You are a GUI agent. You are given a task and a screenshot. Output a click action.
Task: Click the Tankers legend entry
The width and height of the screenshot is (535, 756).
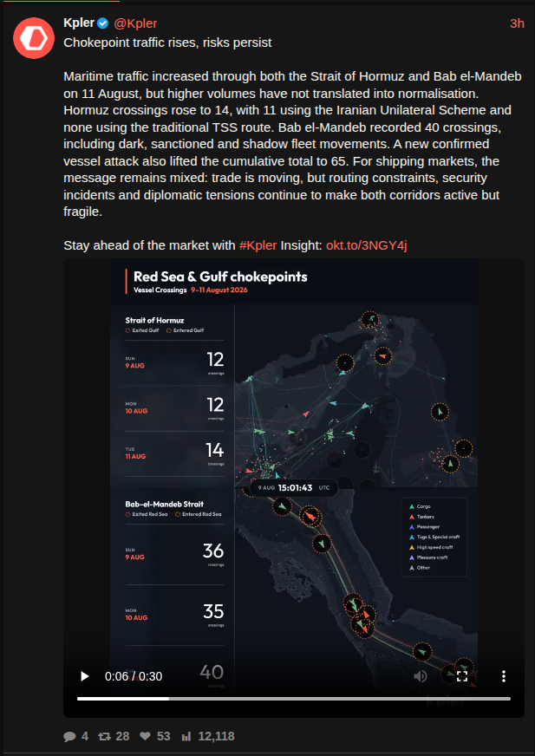421,517
